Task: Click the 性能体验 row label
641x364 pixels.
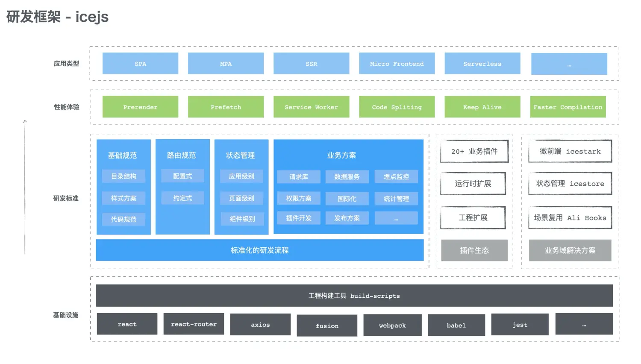Action: 66,107
